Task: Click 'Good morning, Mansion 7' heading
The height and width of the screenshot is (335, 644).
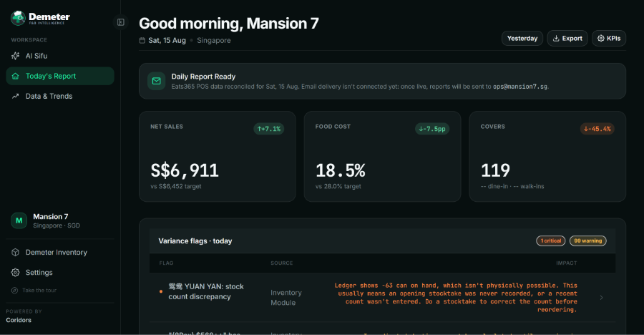Action: (x=229, y=24)
